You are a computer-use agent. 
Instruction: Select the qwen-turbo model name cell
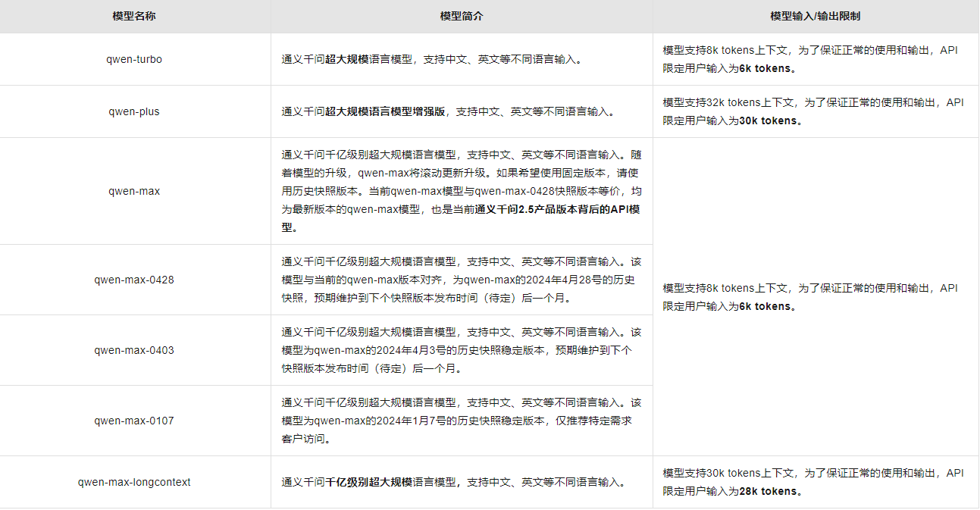pos(134,59)
